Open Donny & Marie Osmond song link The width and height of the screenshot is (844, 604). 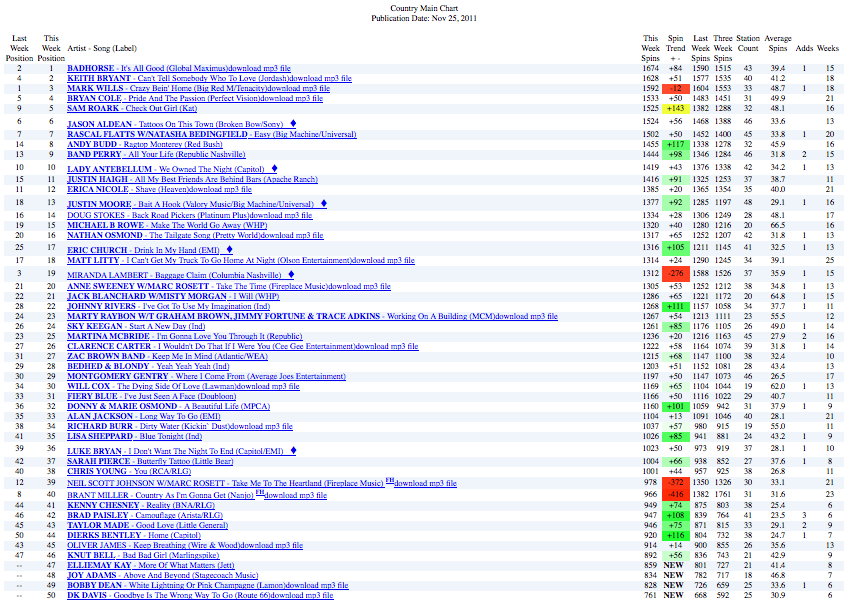[x=168, y=406]
